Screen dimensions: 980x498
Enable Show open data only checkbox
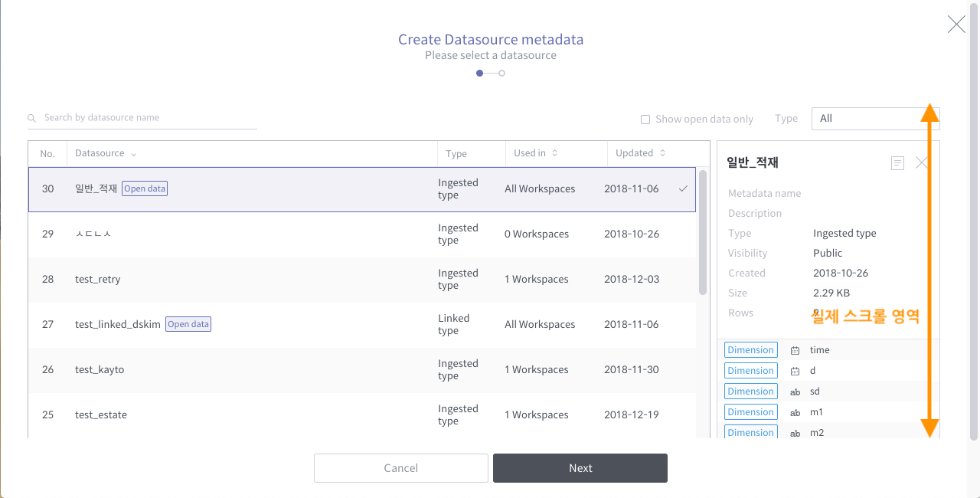coord(645,120)
